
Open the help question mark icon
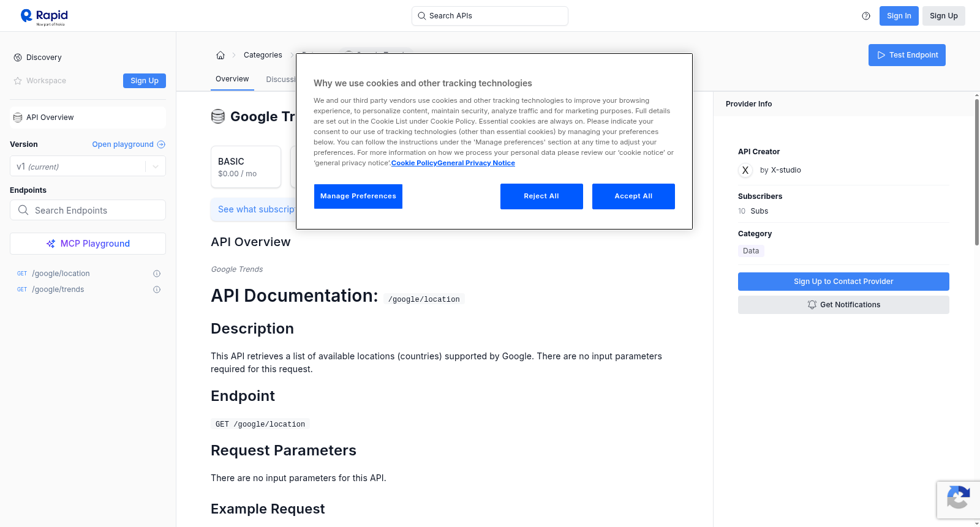[866, 16]
